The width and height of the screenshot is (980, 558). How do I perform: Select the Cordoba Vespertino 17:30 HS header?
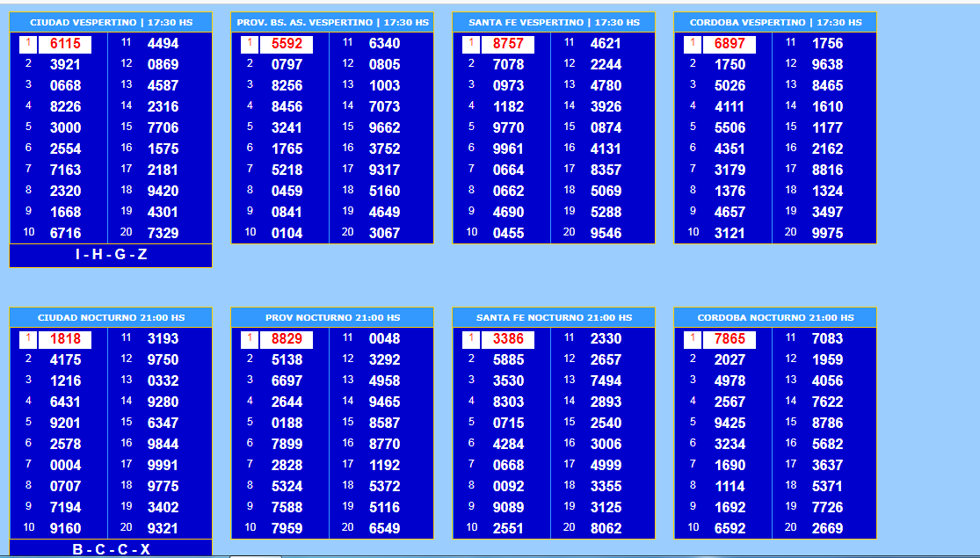[775, 22]
